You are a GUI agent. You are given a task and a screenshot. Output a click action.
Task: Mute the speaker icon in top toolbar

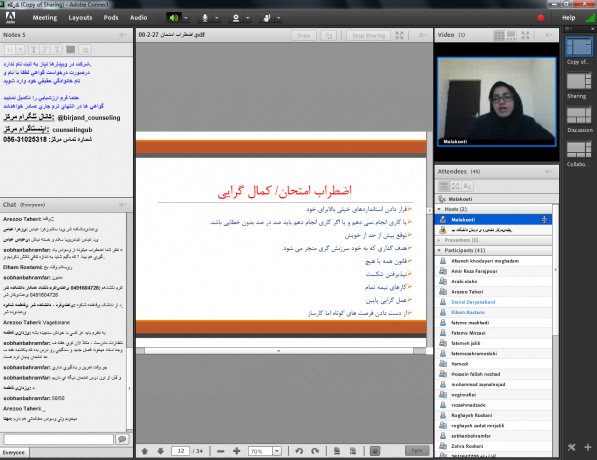174,18
